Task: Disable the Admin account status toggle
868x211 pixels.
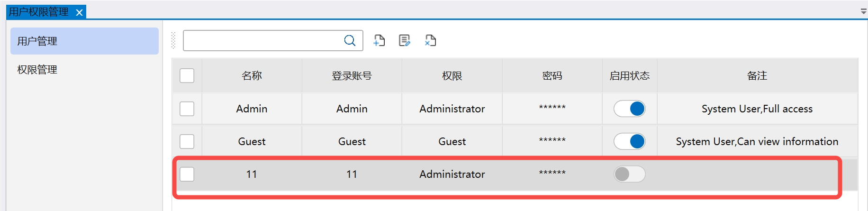Action: pos(629,109)
